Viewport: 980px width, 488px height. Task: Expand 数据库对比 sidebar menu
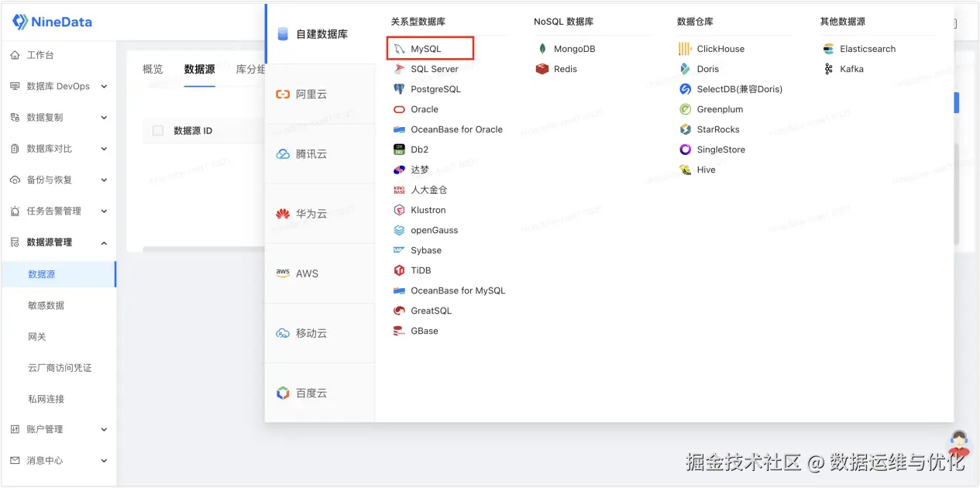tap(59, 149)
